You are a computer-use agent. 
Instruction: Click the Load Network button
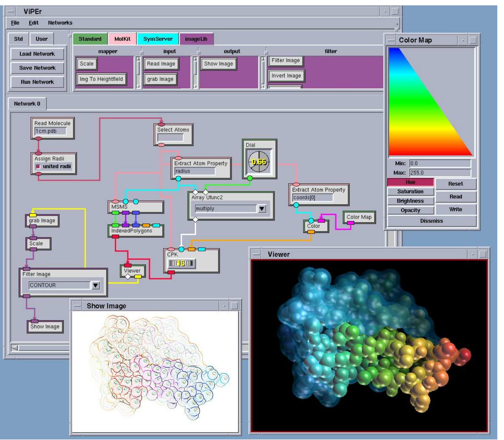tap(37, 54)
